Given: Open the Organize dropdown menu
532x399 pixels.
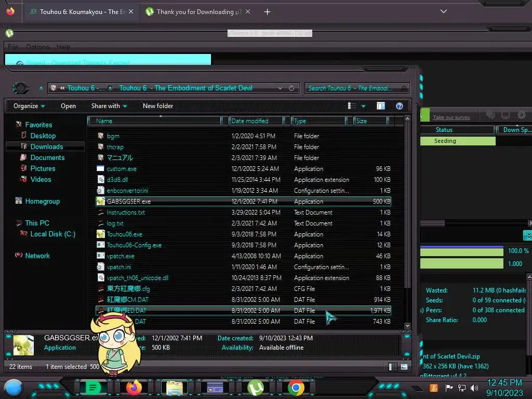Looking at the screenshot, I should (x=29, y=106).
